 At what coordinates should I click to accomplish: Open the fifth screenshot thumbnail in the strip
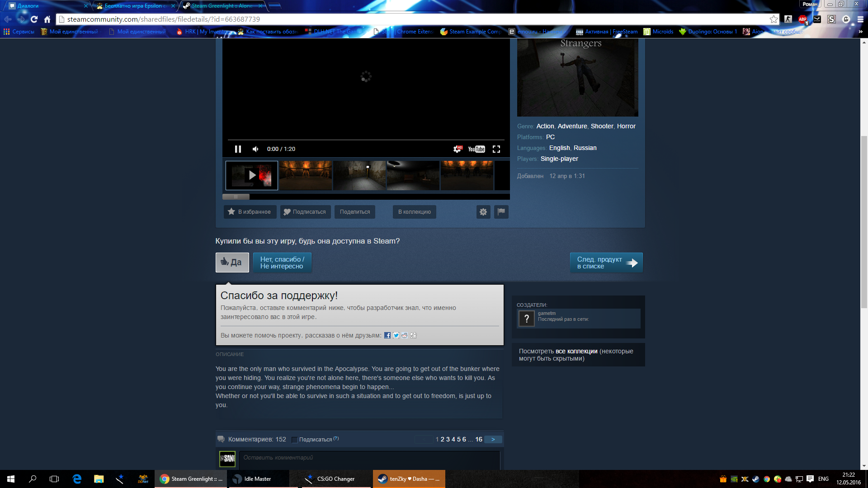467,175
